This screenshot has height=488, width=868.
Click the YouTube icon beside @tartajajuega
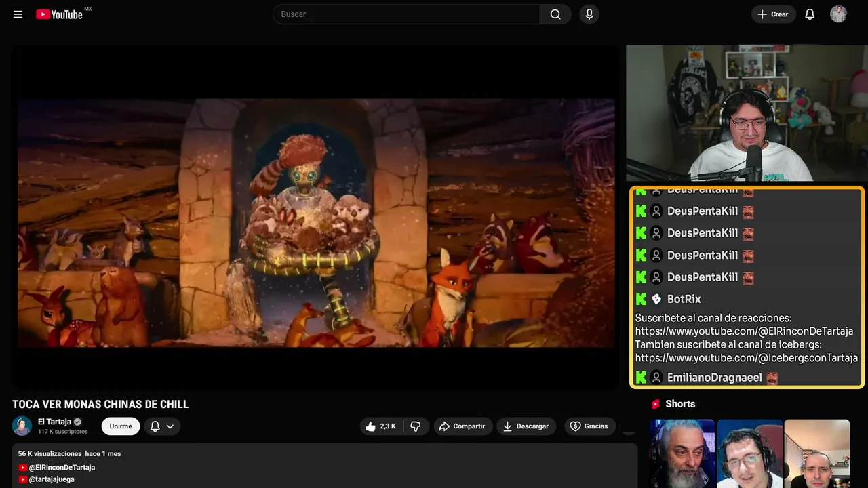pos(23,479)
